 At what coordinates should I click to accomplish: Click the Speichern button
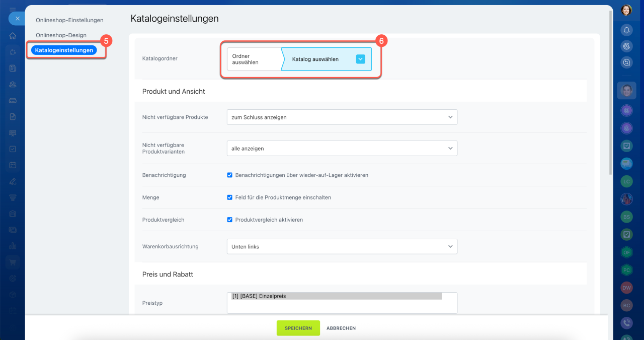tap(298, 328)
